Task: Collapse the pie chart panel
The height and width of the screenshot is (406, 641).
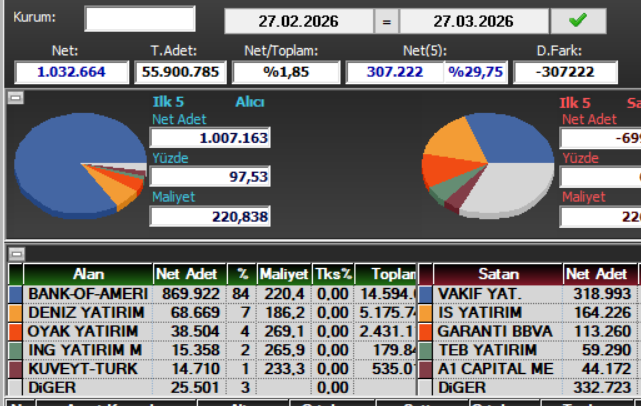Action: 16,98
